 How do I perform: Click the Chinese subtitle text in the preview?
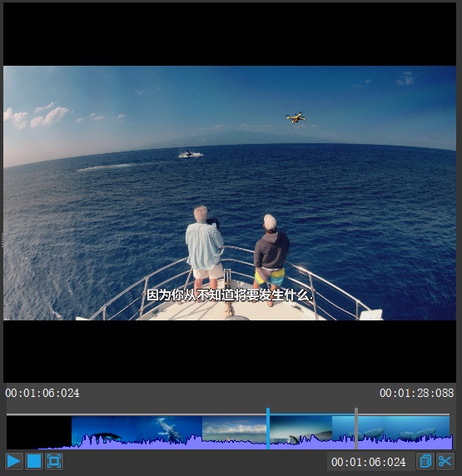pyautogui.click(x=230, y=295)
